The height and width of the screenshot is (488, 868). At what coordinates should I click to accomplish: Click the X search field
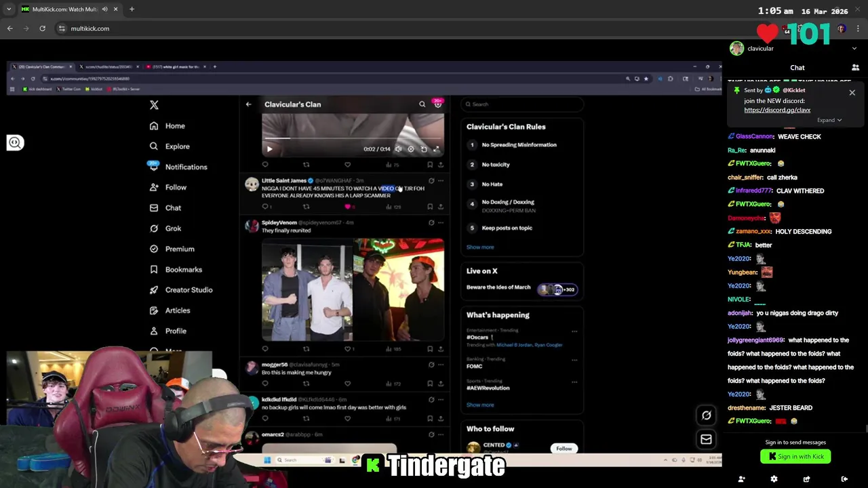coord(522,104)
